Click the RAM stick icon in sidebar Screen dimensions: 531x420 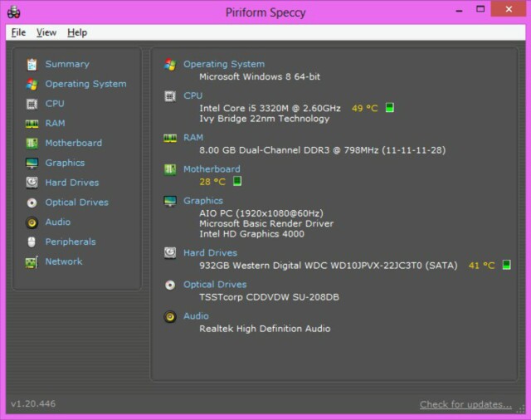(32, 124)
